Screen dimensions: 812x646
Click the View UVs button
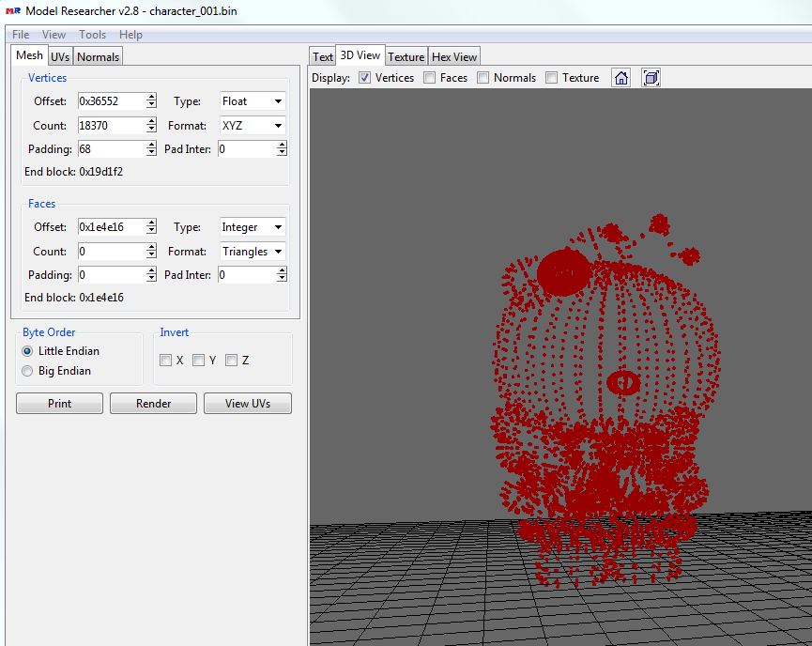tap(248, 404)
